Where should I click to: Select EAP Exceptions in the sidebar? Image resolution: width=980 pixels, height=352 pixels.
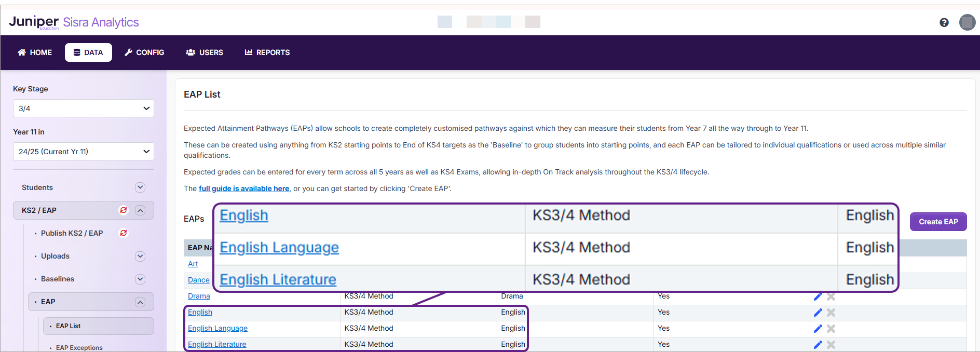[79, 347]
